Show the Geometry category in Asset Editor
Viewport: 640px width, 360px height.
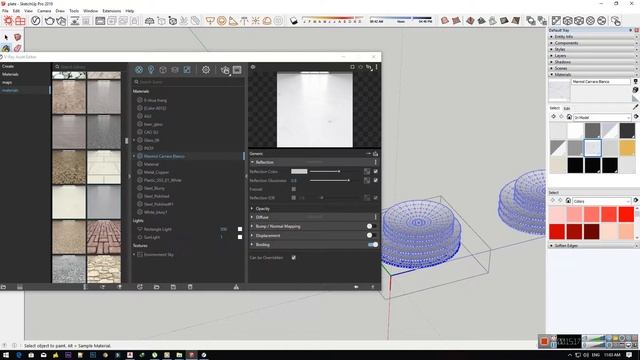click(163, 70)
